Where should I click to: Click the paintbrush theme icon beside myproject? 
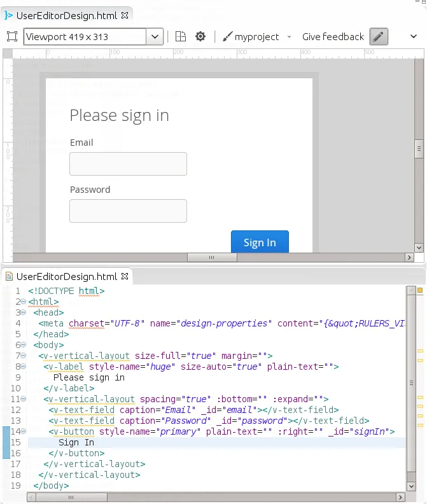tap(227, 37)
